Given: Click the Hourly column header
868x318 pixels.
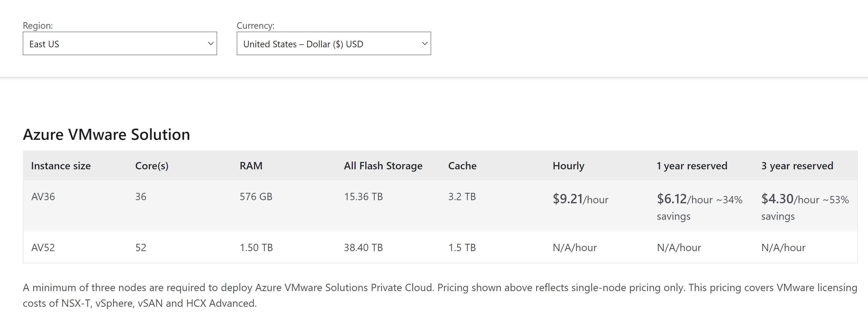Looking at the screenshot, I should (569, 166).
